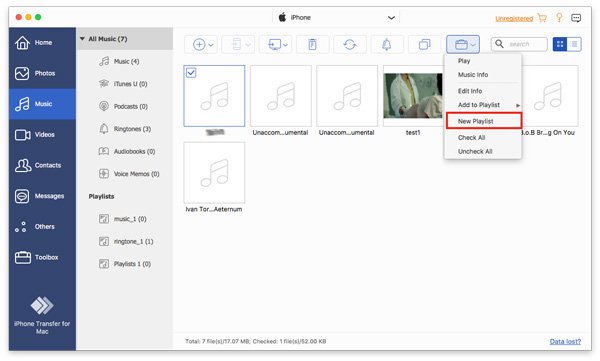Click the Refresh toolbar icon

350,44
